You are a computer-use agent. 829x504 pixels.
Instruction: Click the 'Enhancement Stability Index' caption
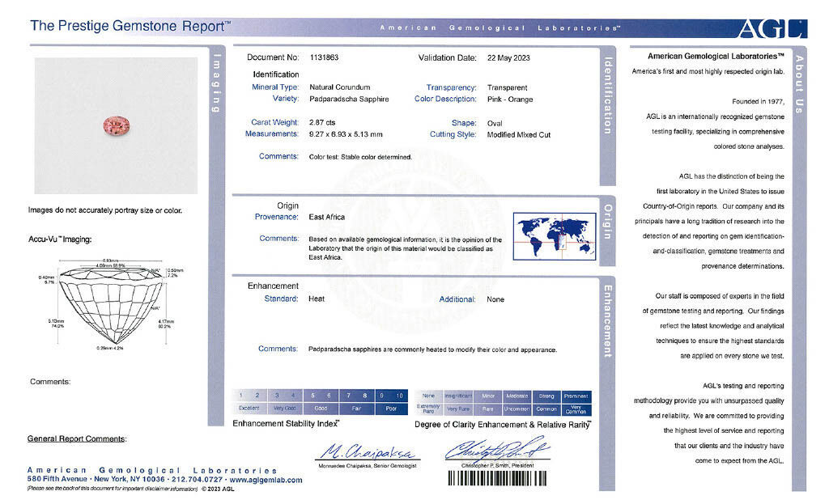[286, 424]
